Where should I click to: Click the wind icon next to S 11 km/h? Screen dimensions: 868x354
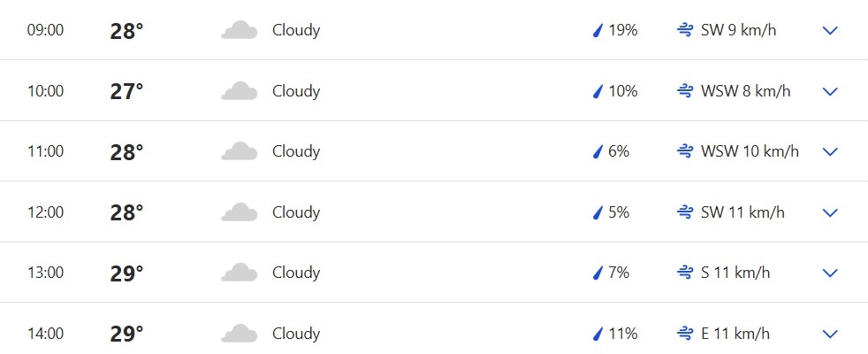(x=684, y=273)
